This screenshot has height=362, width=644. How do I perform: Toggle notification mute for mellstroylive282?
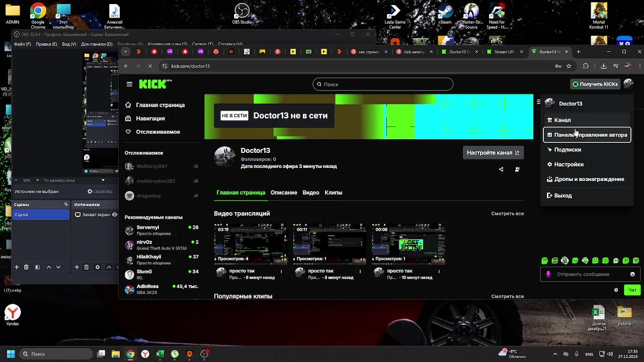click(196, 181)
